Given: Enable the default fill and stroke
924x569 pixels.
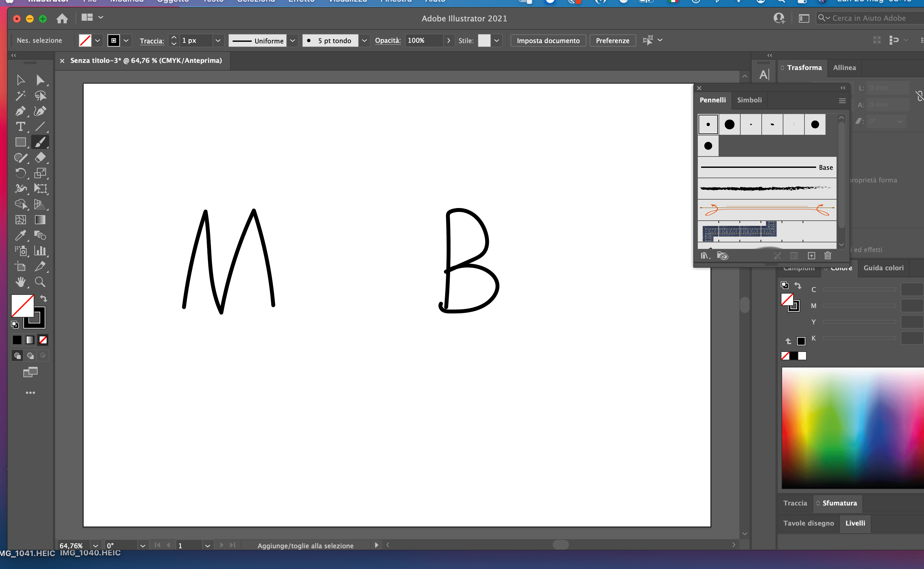Looking at the screenshot, I should pyautogui.click(x=16, y=324).
